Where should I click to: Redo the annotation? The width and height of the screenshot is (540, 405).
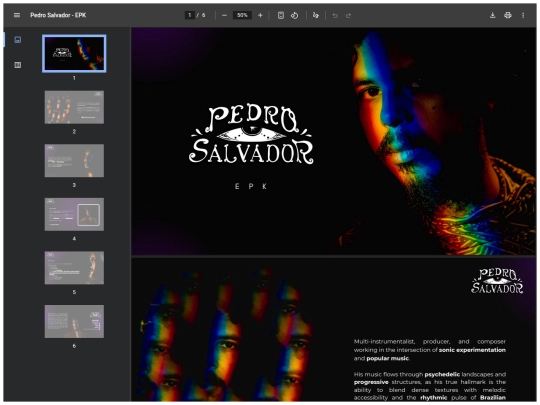[348, 15]
